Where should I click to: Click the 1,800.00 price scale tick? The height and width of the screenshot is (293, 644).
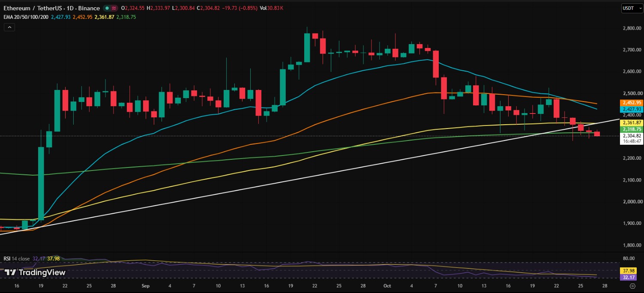pyautogui.click(x=631, y=245)
